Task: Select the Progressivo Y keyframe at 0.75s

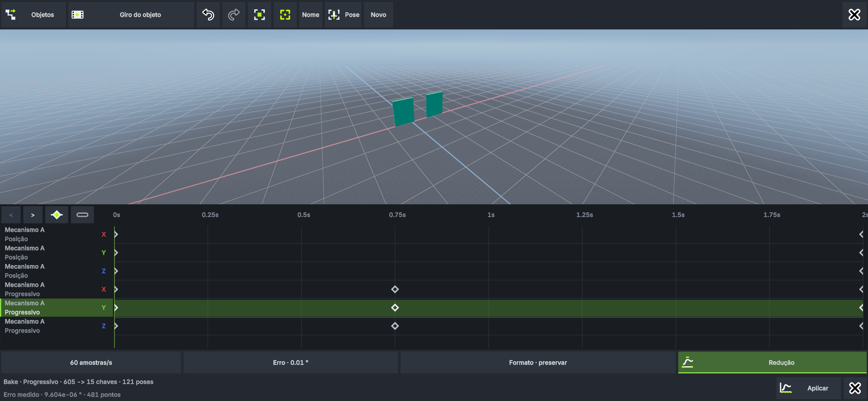Action: (395, 308)
